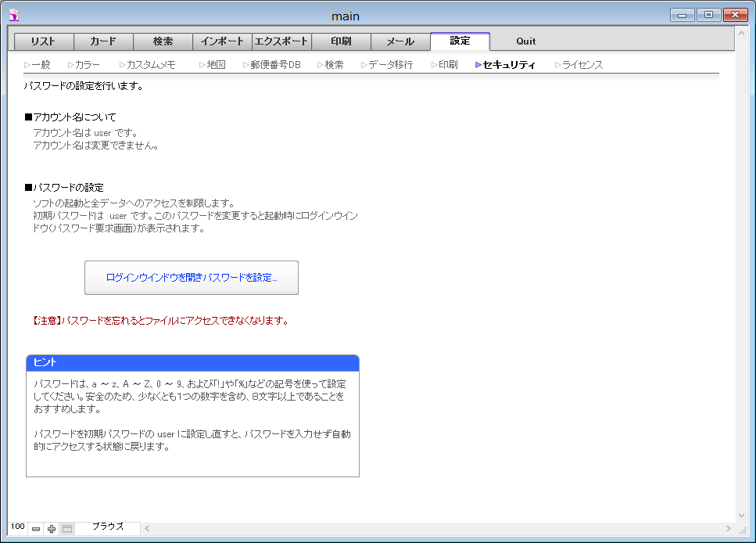Open the 検索 main tab

(x=163, y=41)
